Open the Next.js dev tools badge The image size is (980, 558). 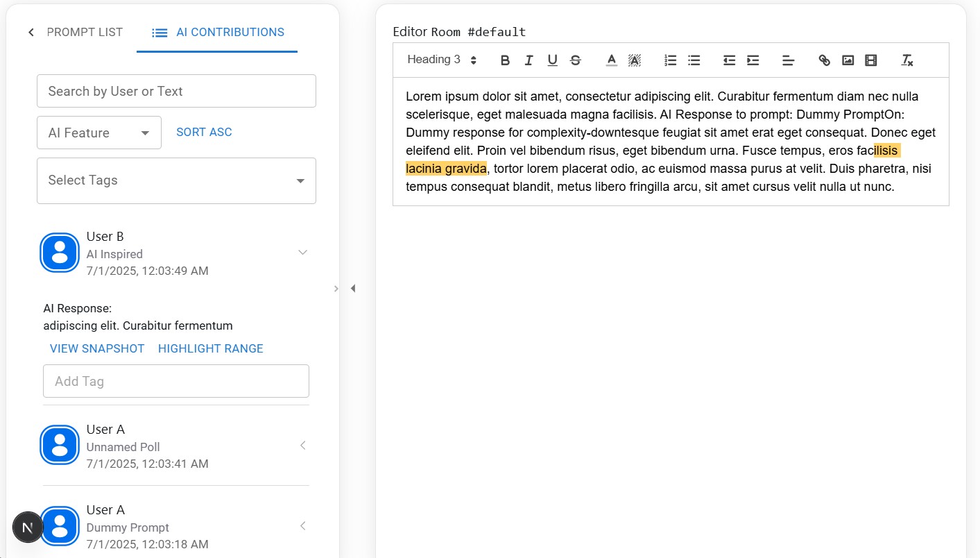pos(28,527)
